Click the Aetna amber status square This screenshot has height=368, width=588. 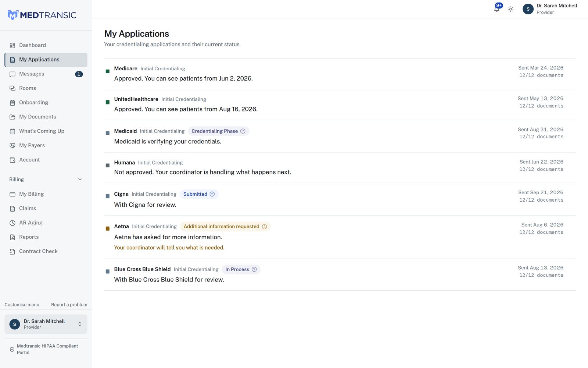[x=108, y=229]
